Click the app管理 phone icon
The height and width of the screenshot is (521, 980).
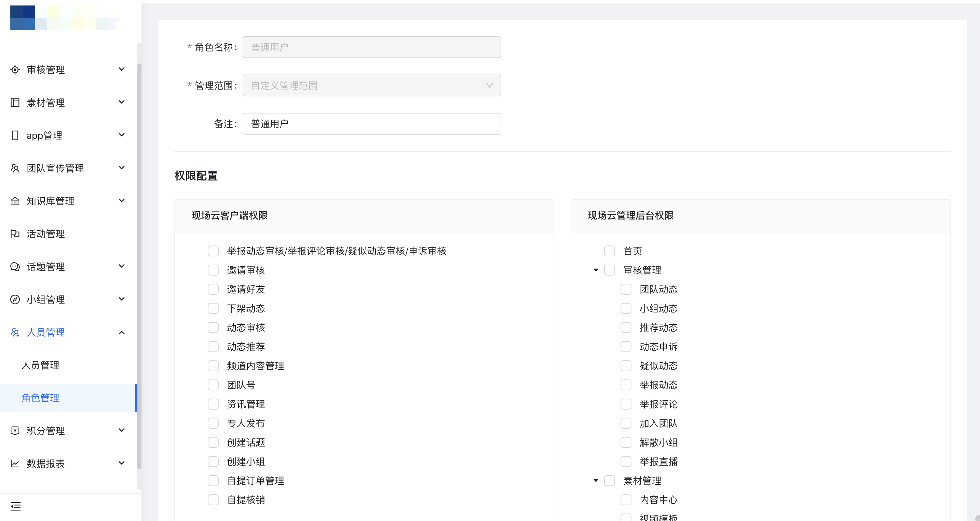pos(15,135)
